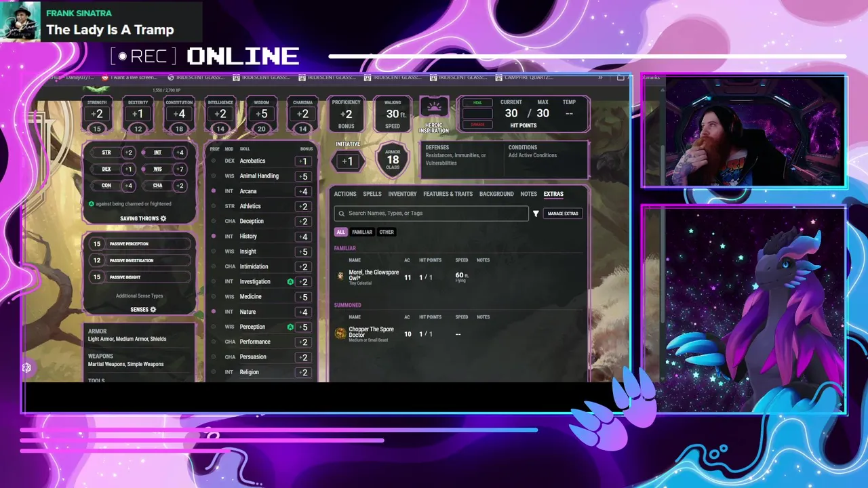The image size is (868, 488).
Task: Toggle Deception proficiency dot
Action: click(x=214, y=221)
